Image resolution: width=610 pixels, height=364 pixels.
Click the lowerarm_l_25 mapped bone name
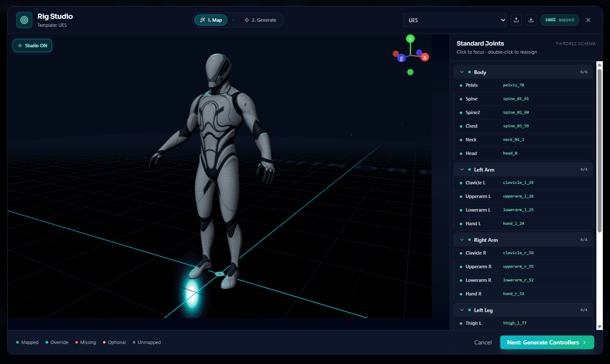(x=518, y=210)
